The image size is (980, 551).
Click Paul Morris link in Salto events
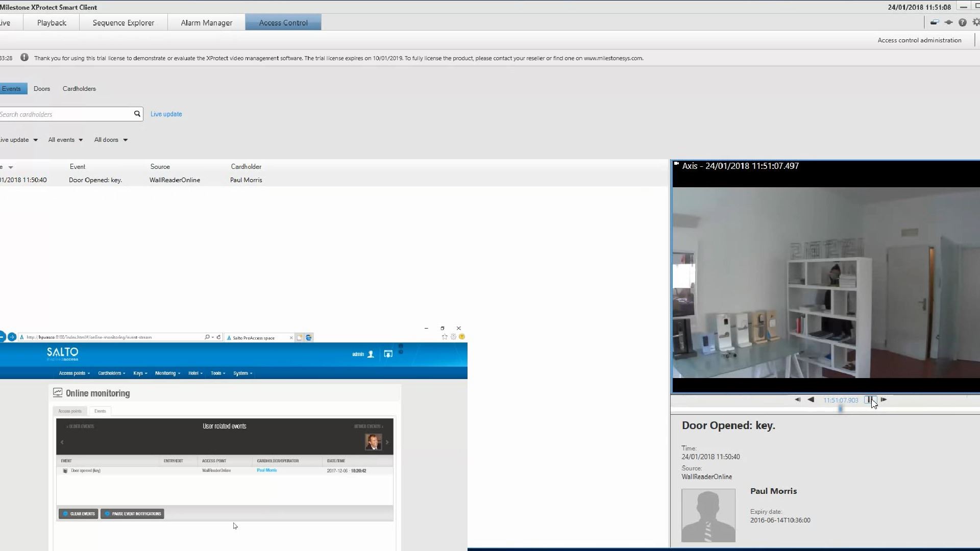[x=267, y=470]
